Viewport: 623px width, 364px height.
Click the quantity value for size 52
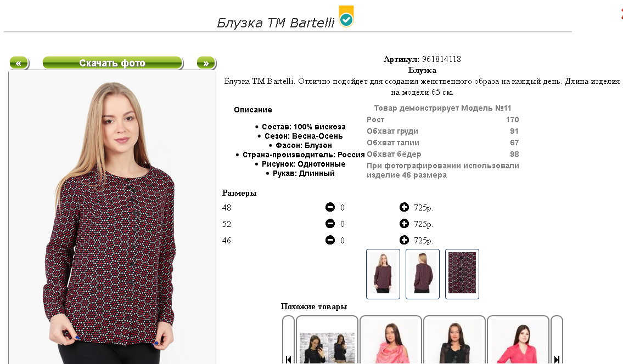click(x=343, y=224)
